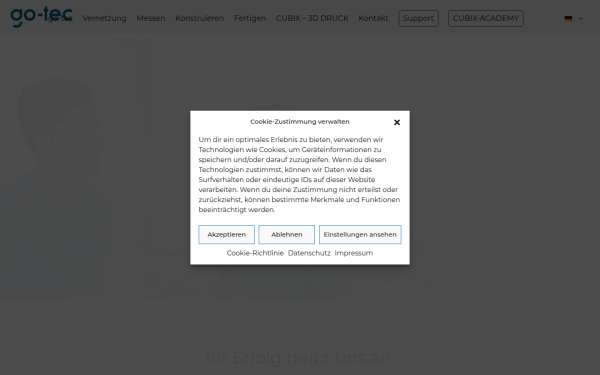
Task: Click the go-tec logo
Action: (x=41, y=17)
